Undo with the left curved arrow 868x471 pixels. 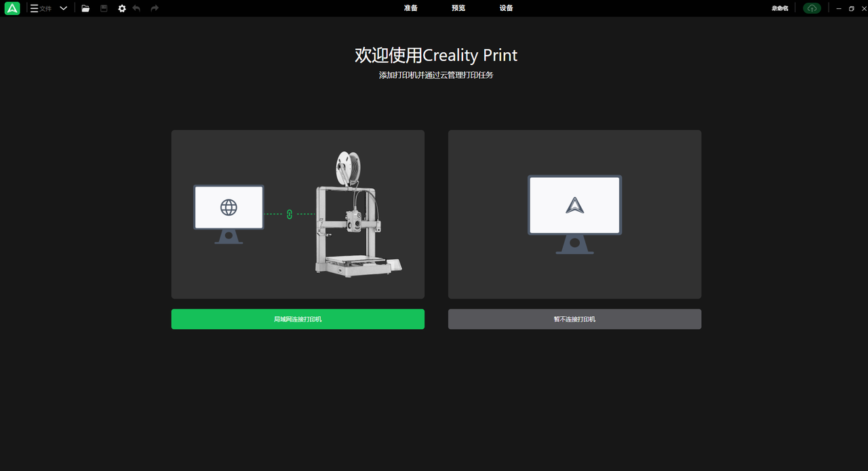pos(137,8)
